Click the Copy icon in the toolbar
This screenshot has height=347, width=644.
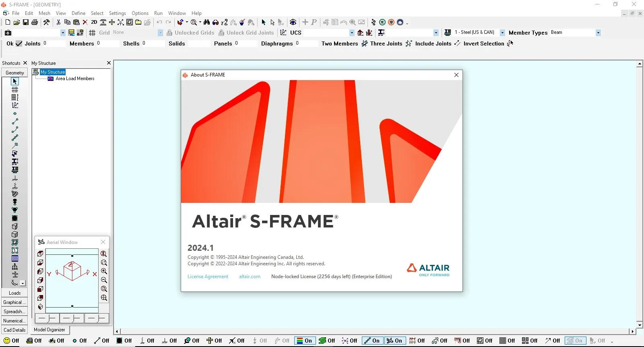[67, 22]
